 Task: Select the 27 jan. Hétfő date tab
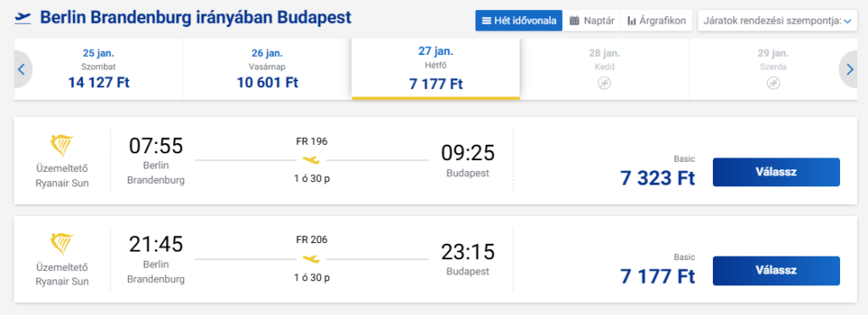(436, 69)
